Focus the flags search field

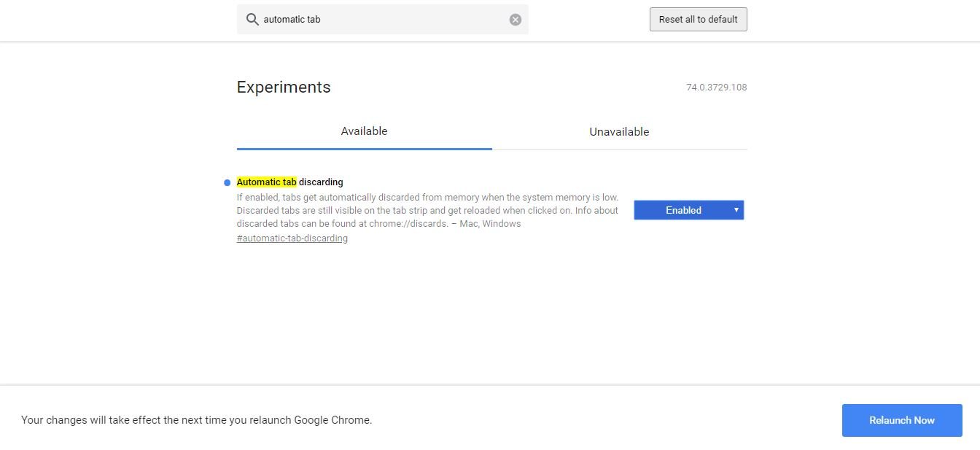pos(383,20)
